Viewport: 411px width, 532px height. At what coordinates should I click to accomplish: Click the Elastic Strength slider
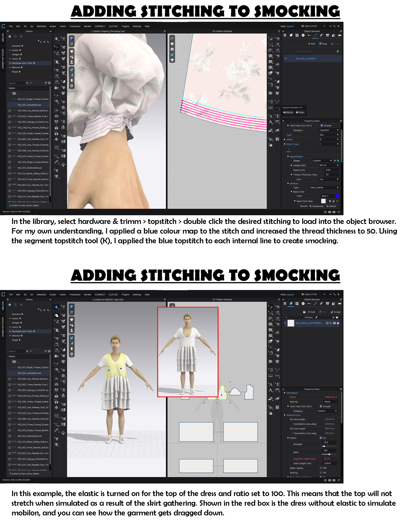coord(329,446)
